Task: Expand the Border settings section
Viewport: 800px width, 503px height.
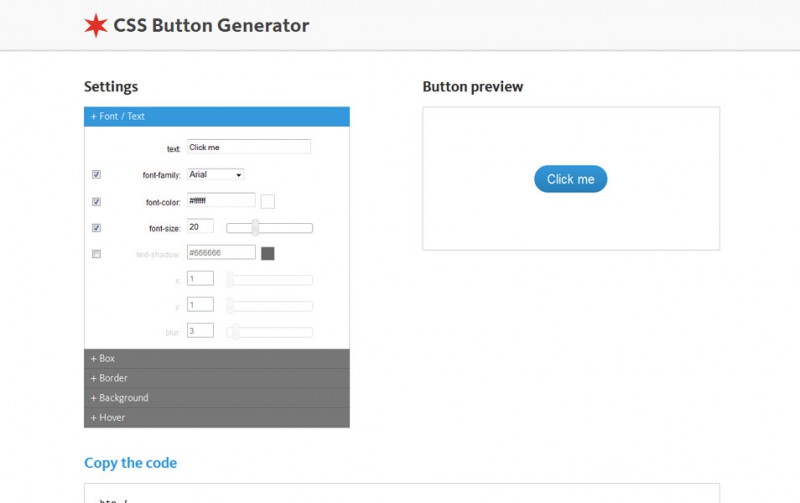Action: tap(217, 378)
